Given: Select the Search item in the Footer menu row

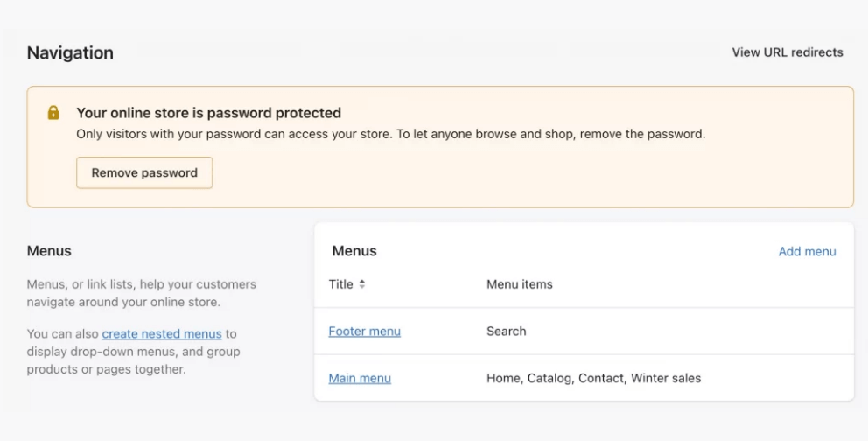Looking at the screenshot, I should (x=507, y=332).
